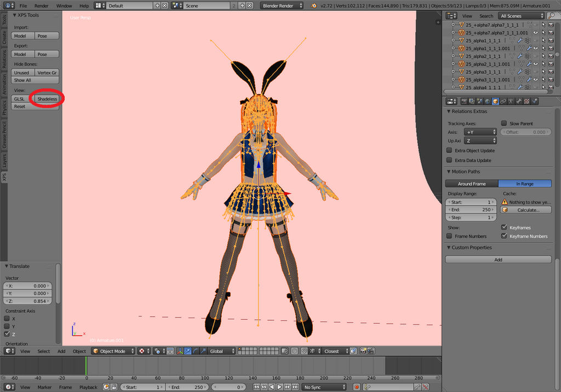Image resolution: width=561 pixels, height=392 pixels.
Task: Open the 3D view Select menu
Action: coord(44,351)
